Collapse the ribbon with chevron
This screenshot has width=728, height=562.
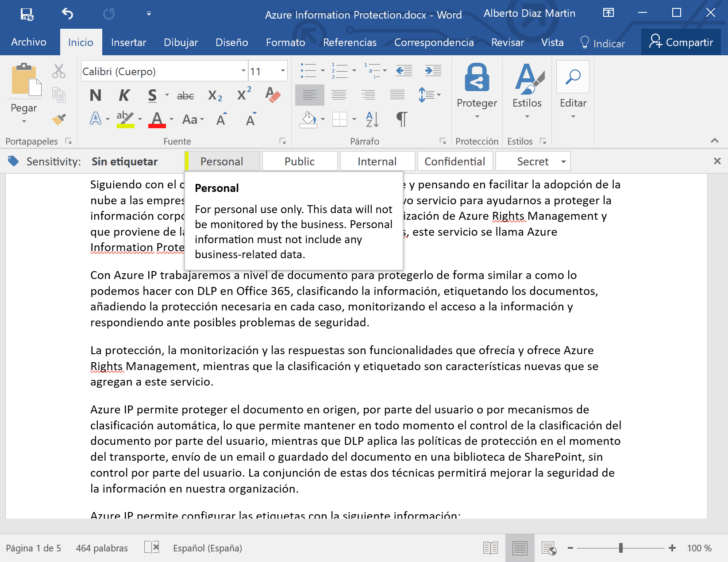coord(714,141)
